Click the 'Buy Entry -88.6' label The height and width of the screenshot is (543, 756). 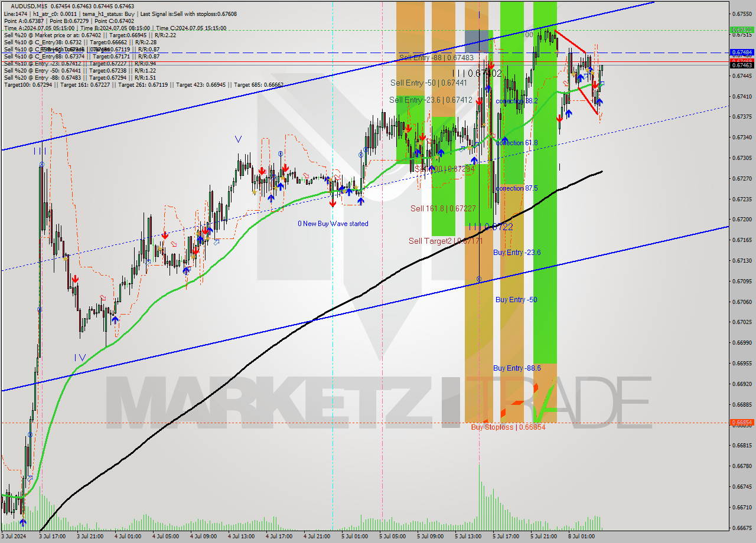[x=517, y=368]
